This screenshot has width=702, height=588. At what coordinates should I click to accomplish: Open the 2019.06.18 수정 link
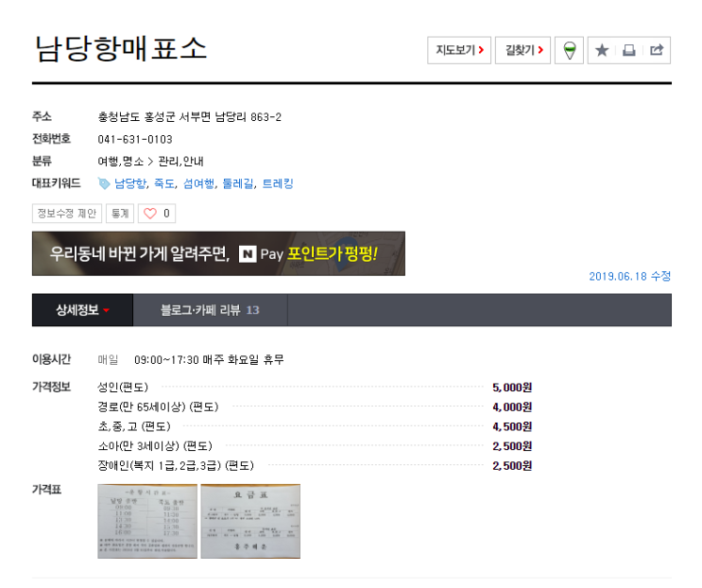pyautogui.click(x=629, y=276)
